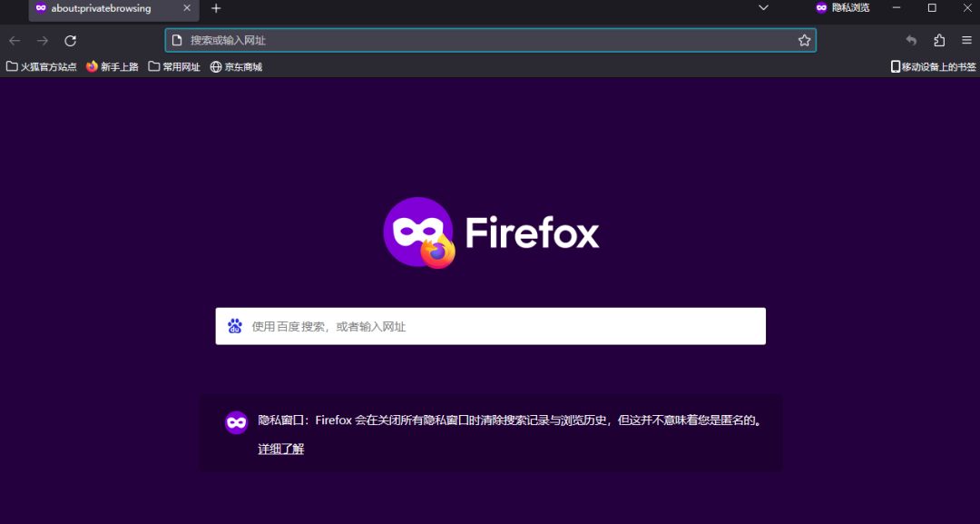
Task: Click the 隐私浏览 private mode indicator
Action: click(x=842, y=8)
